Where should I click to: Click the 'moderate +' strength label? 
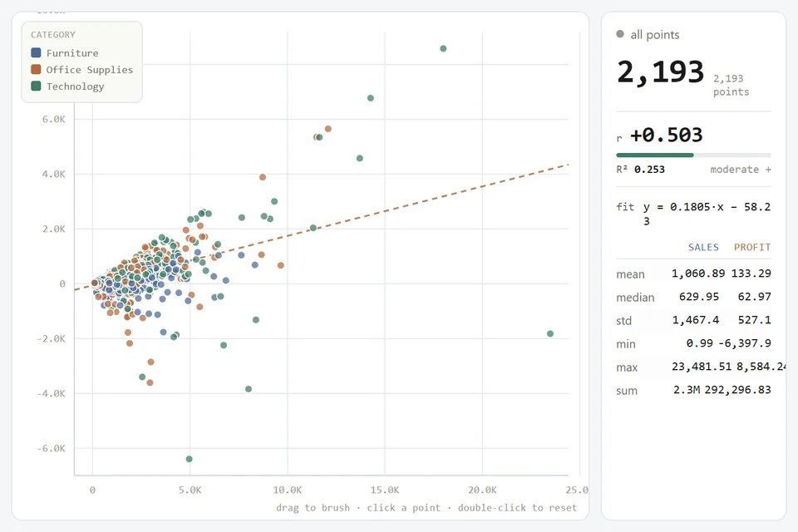(x=741, y=170)
